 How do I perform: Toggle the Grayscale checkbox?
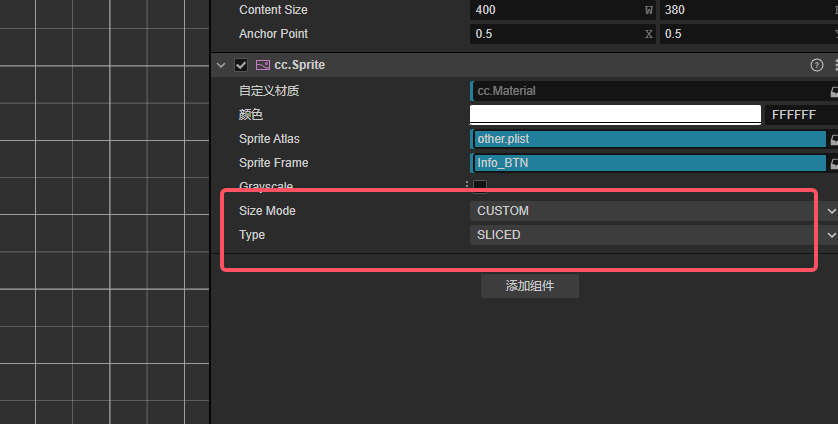tap(480, 186)
